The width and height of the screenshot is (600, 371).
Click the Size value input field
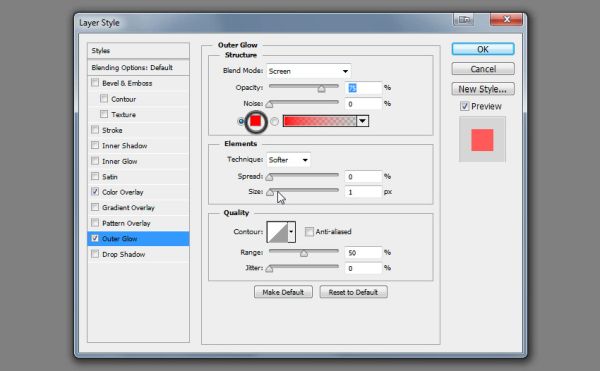(x=363, y=192)
